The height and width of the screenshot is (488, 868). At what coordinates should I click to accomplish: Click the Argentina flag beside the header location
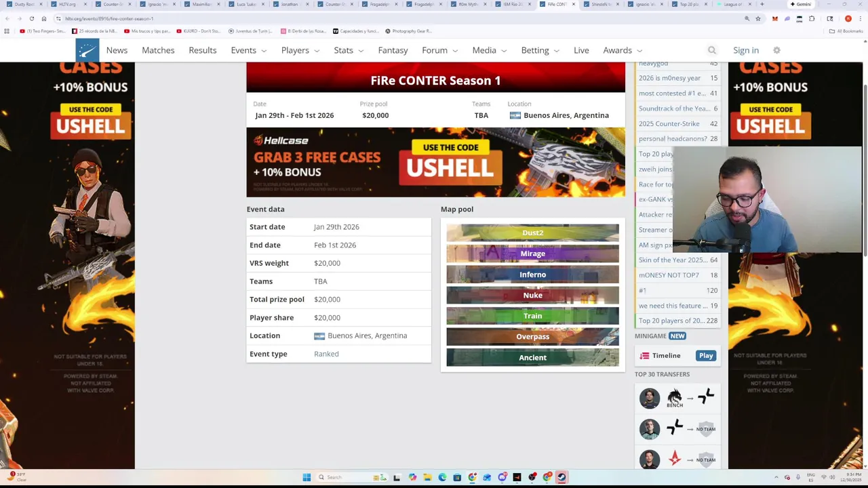click(515, 115)
